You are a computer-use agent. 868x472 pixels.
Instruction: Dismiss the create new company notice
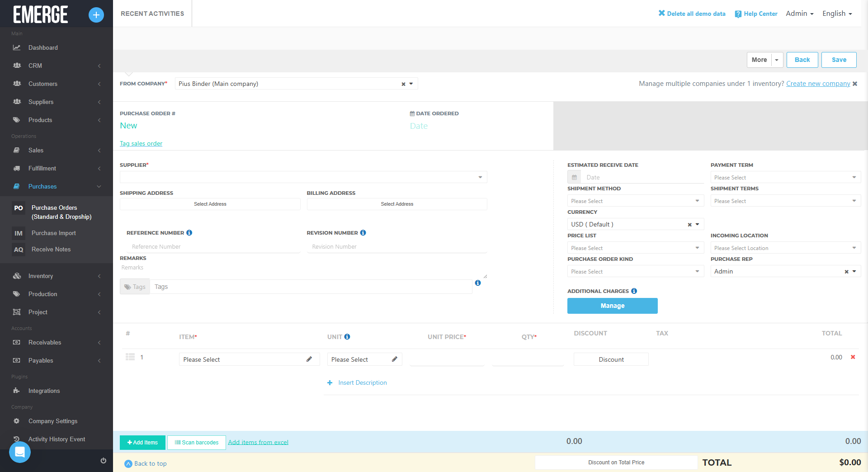click(855, 84)
